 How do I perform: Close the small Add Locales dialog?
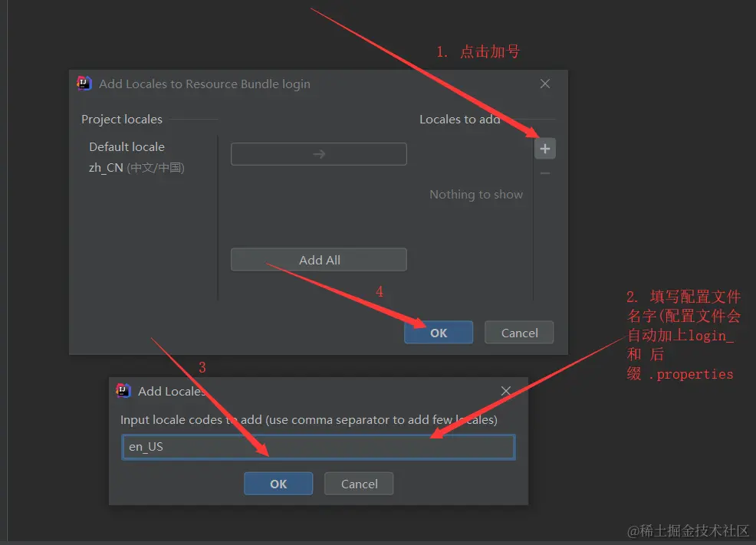505,391
